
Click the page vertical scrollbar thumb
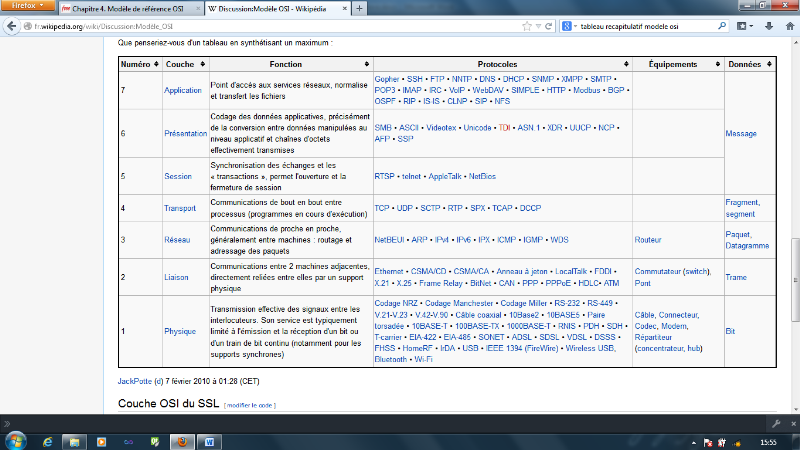[795, 280]
